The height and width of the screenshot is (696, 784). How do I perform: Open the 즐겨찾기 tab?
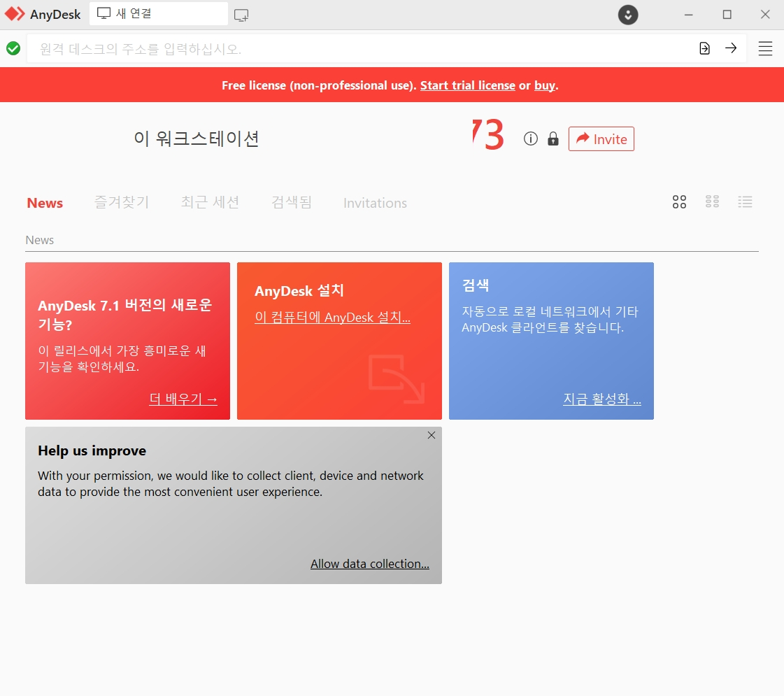click(122, 202)
